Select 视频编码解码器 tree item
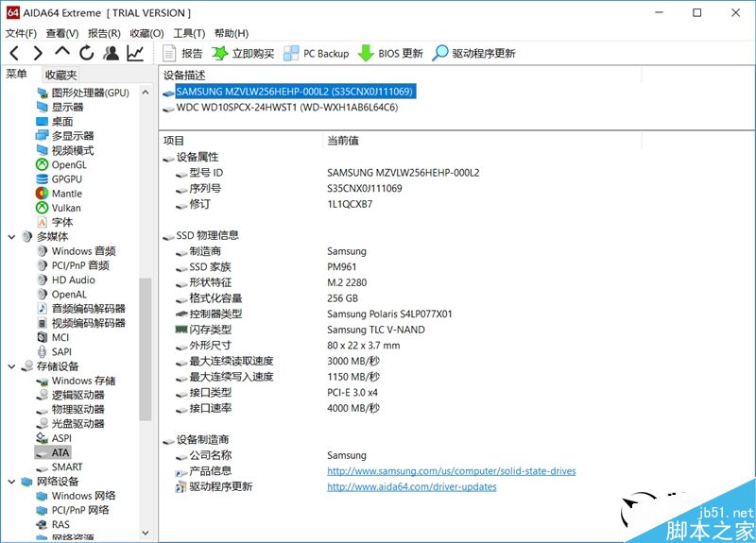 81,323
